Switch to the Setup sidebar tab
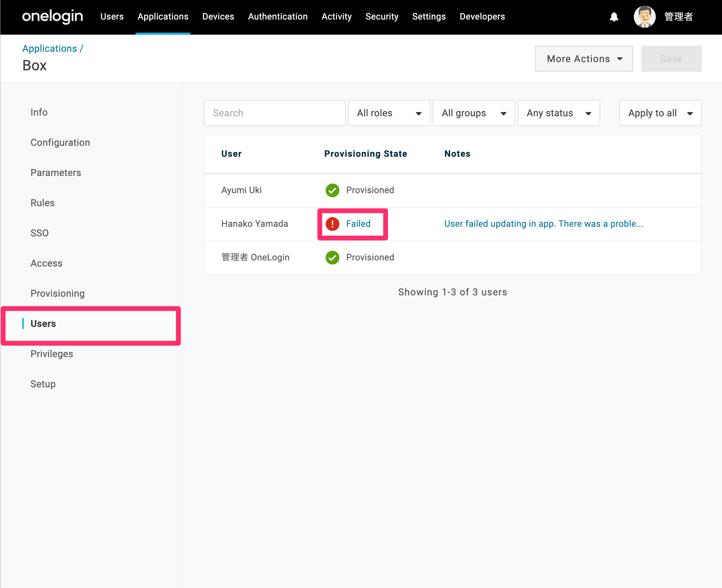This screenshot has height=588, width=722. coord(43,384)
